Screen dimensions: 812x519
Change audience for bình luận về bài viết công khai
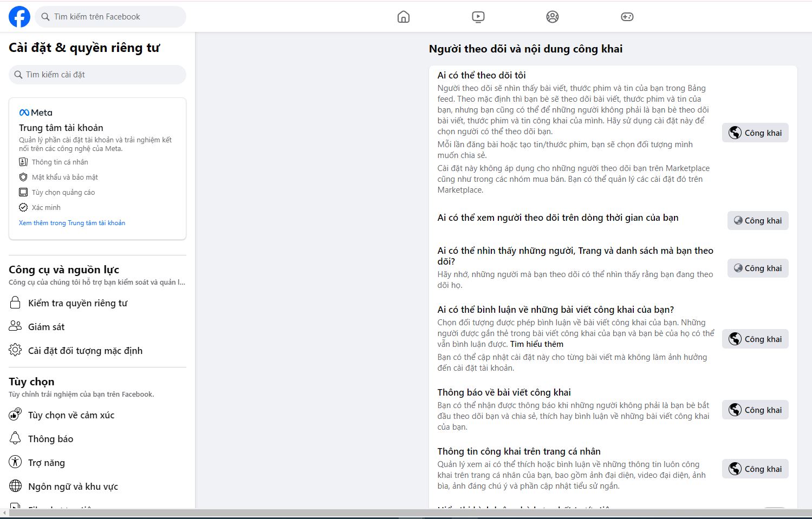(x=755, y=339)
